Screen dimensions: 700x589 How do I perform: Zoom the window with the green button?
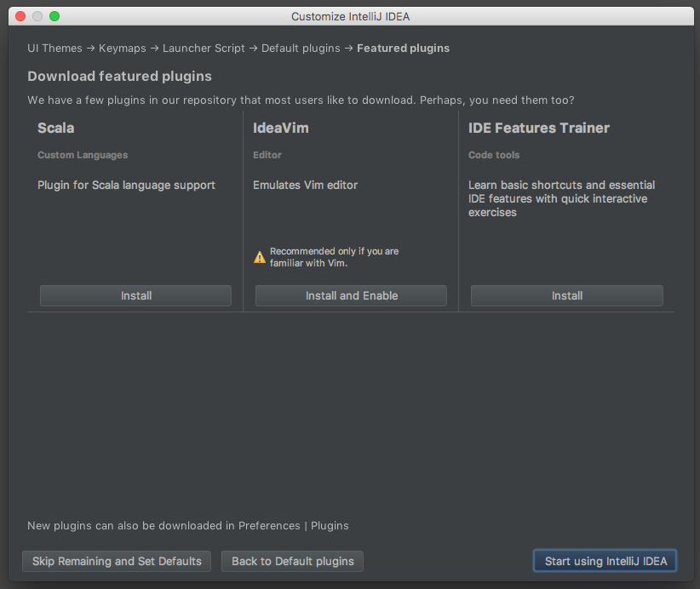55,16
